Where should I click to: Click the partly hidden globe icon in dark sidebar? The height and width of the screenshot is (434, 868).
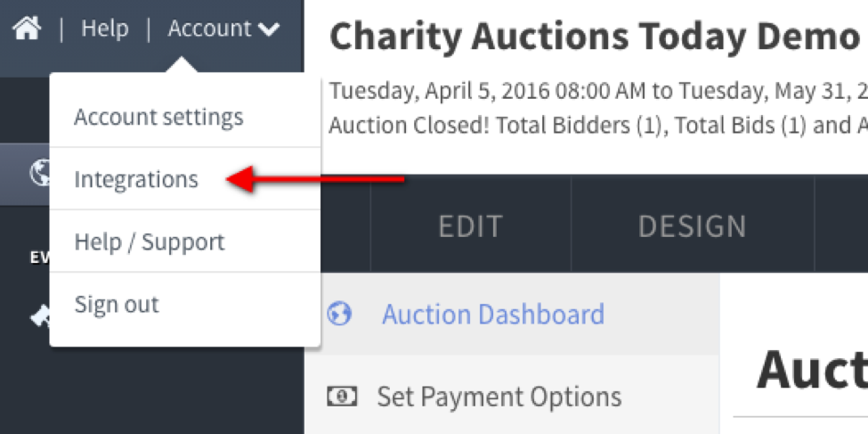point(40,174)
